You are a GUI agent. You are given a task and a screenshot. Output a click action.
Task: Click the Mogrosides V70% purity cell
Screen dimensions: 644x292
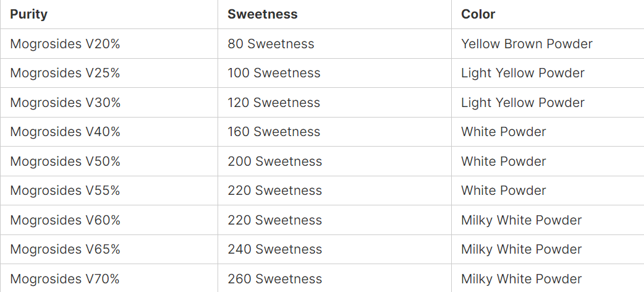[65, 279]
